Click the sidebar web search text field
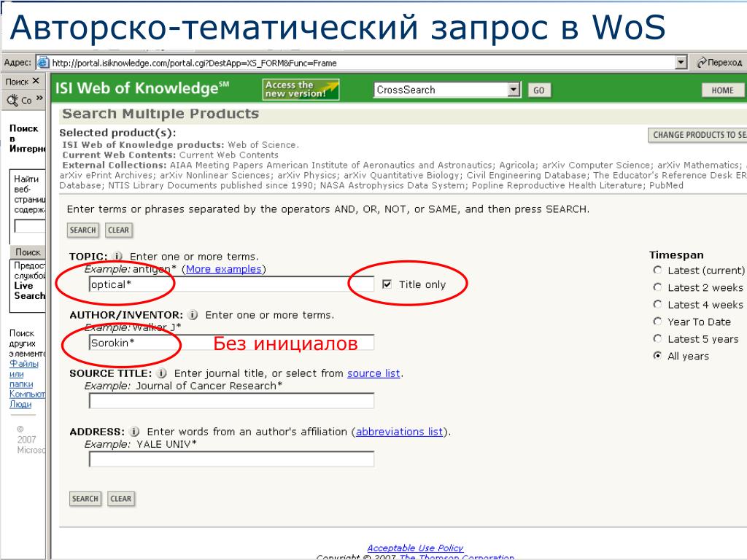 29,226
